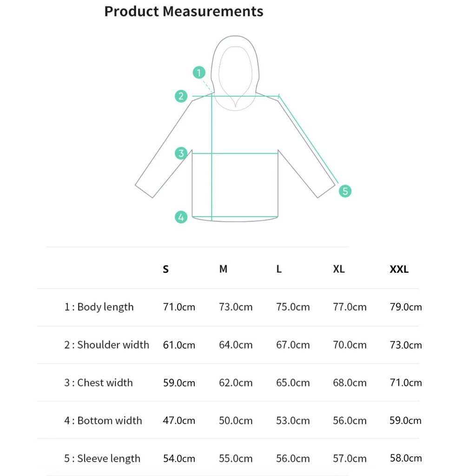Select the green number 5 marker
Viewport: 476px width, 476px height.
[344, 191]
